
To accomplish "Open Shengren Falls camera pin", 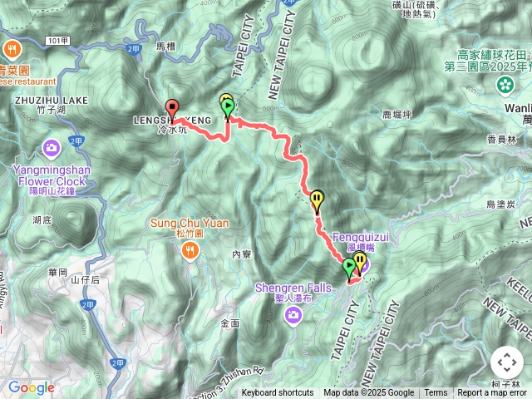I will 293,316.
